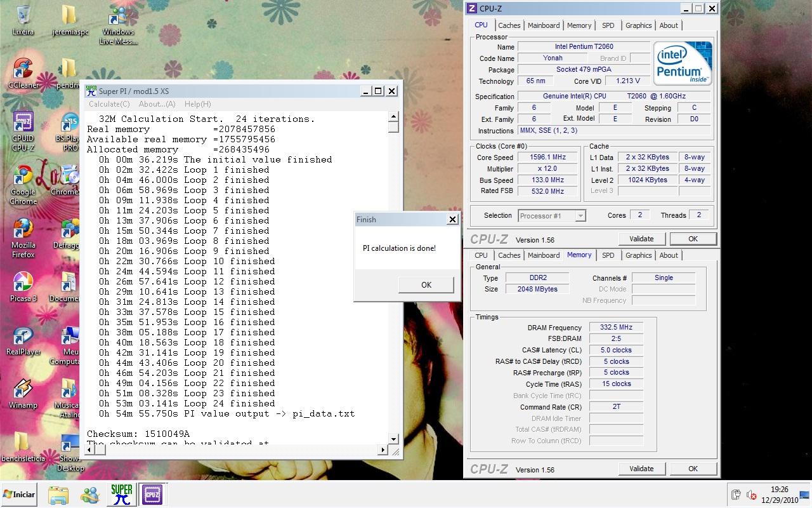Open Graphics tab in lower CPU-Z window

pyautogui.click(x=638, y=255)
